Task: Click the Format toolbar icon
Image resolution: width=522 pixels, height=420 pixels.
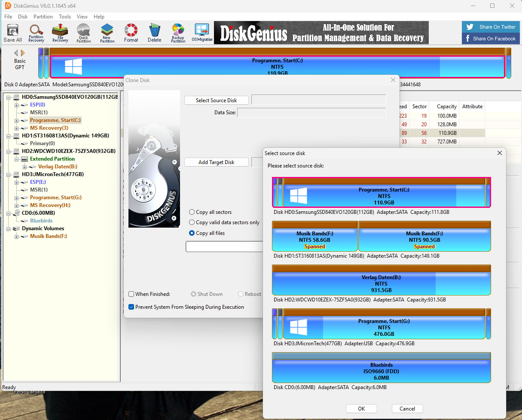Action: pos(131,33)
